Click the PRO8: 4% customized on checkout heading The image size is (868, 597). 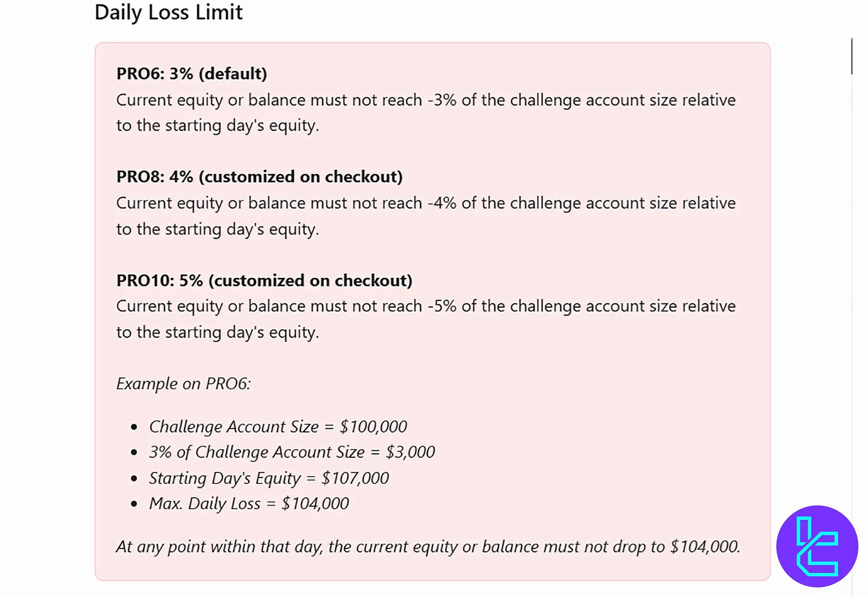[x=259, y=177]
